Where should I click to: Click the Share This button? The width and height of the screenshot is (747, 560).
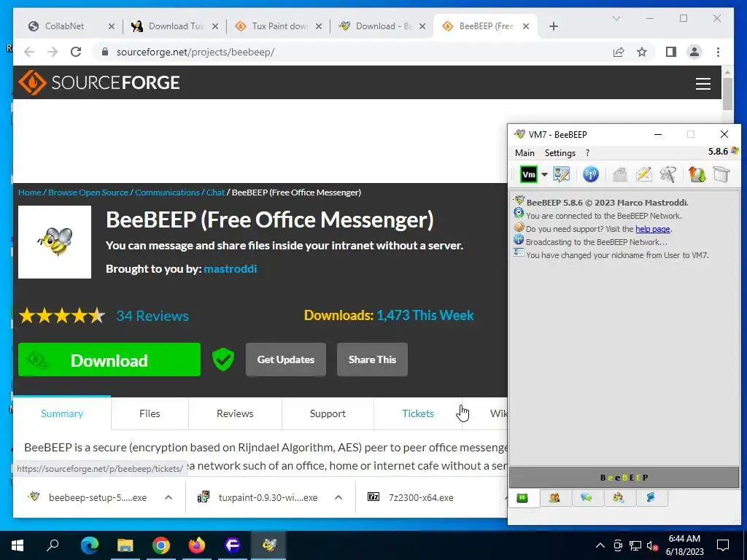pyautogui.click(x=372, y=359)
